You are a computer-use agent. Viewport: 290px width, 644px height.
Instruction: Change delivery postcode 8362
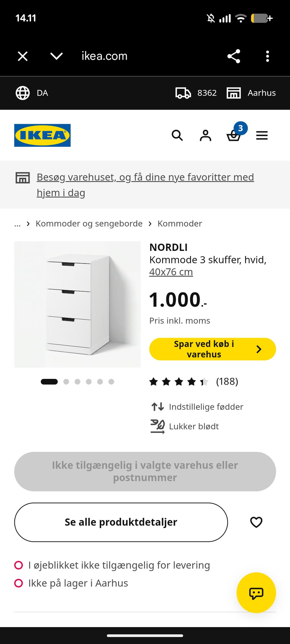[x=196, y=93]
